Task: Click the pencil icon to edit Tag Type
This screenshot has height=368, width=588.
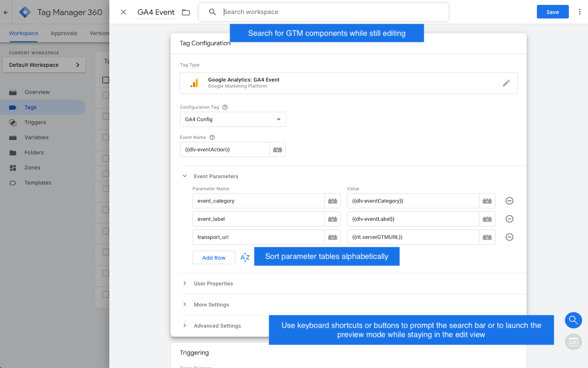Action: pyautogui.click(x=506, y=83)
